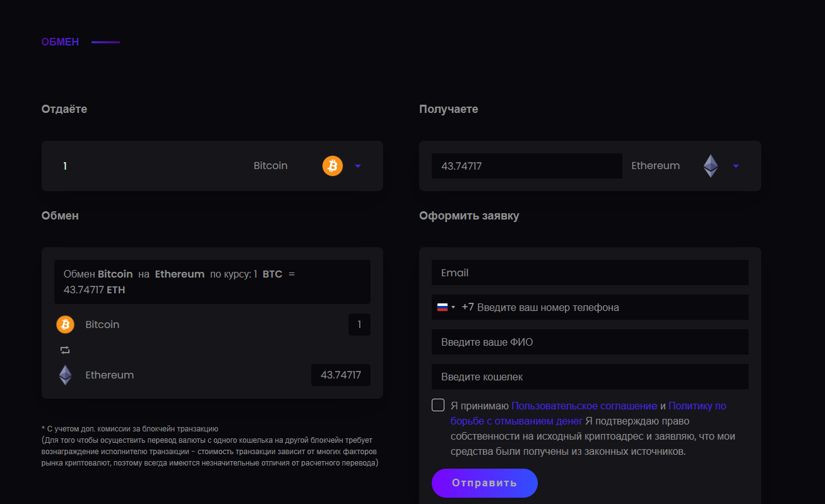The width and height of the screenshot is (825, 504).
Task: Focus the Введите кошелек wallet field
Action: pos(590,377)
